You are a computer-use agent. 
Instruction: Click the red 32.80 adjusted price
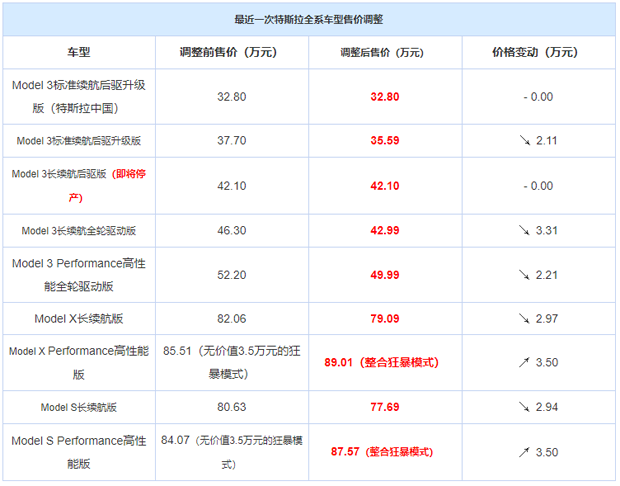[385, 97]
